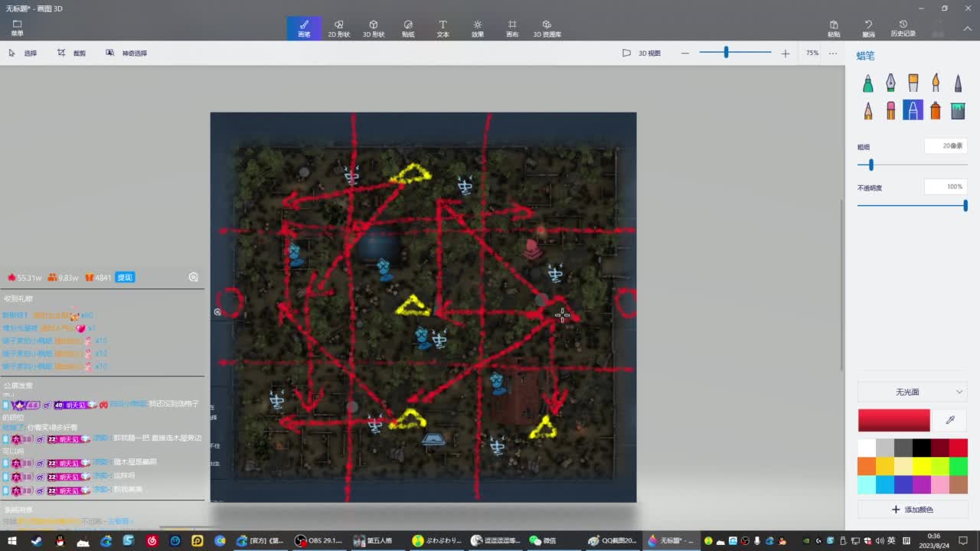Click the 提现 button in stream overlay
The image size is (980, 551).
pyautogui.click(x=125, y=277)
